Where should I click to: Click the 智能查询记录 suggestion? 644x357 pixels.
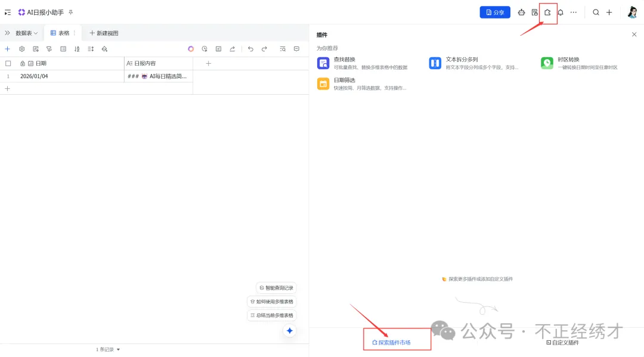[276, 288]
